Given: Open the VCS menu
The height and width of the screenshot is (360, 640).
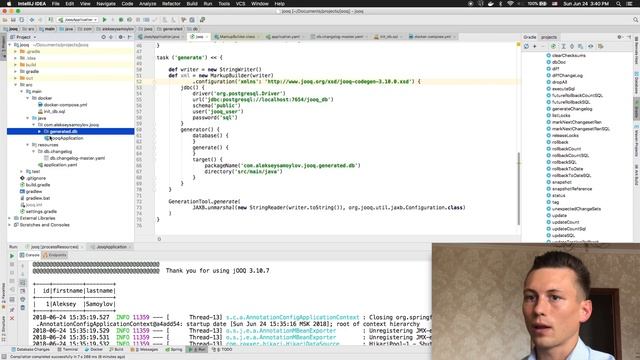Looking at the screenshot, I should click(240, 4).
